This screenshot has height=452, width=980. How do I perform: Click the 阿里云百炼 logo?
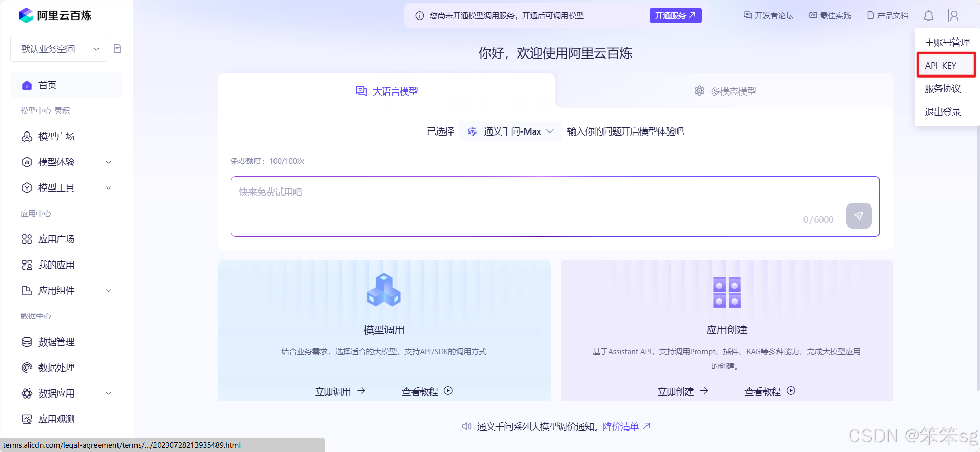coord(55,15)
